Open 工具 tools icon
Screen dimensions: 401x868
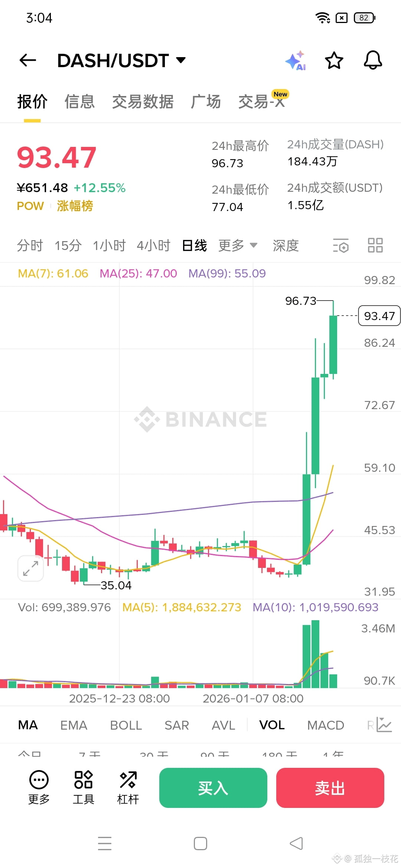[x=83, y=787]
